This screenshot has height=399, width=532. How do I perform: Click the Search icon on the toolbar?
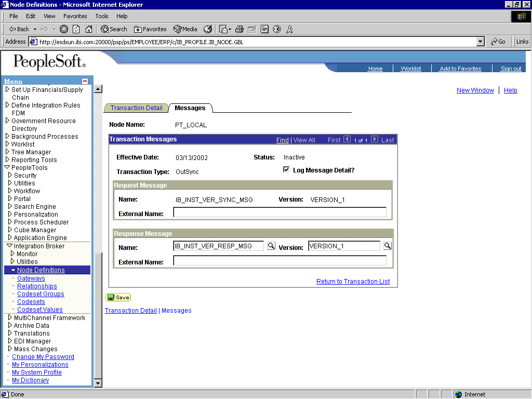coord(114,29)
